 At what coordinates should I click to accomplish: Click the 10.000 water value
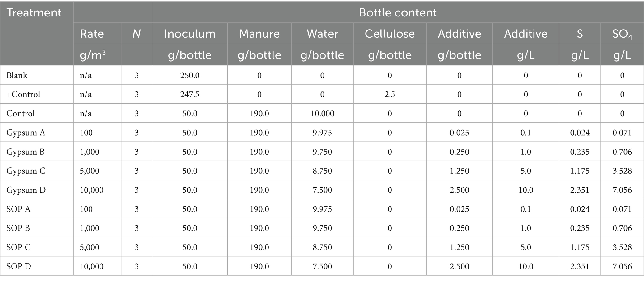coord(322,114)
